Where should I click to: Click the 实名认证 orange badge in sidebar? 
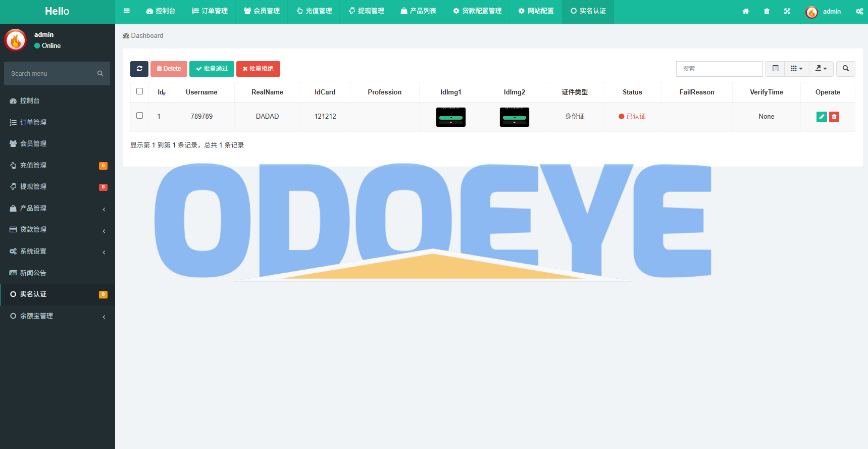[103, 294]
